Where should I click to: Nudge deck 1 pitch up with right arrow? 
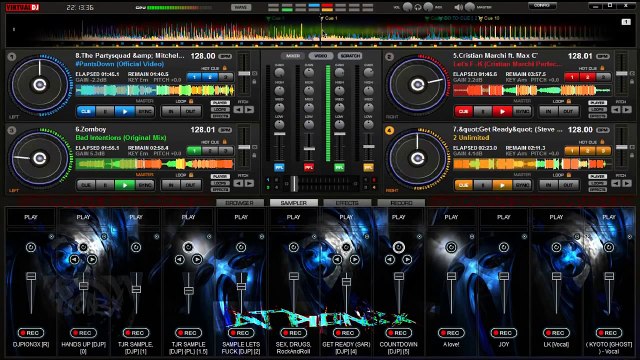point(249,109)
